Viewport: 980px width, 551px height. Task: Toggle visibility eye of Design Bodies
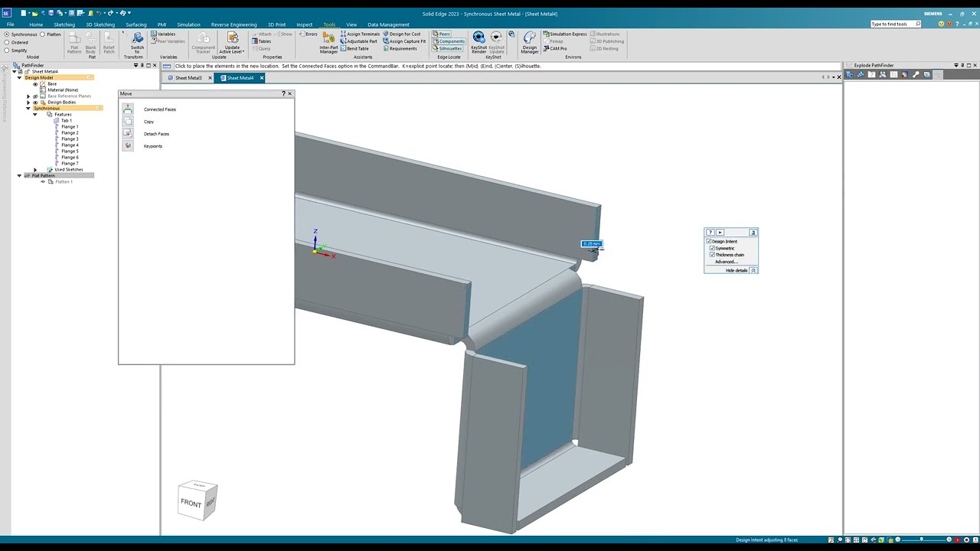(35, 103)
